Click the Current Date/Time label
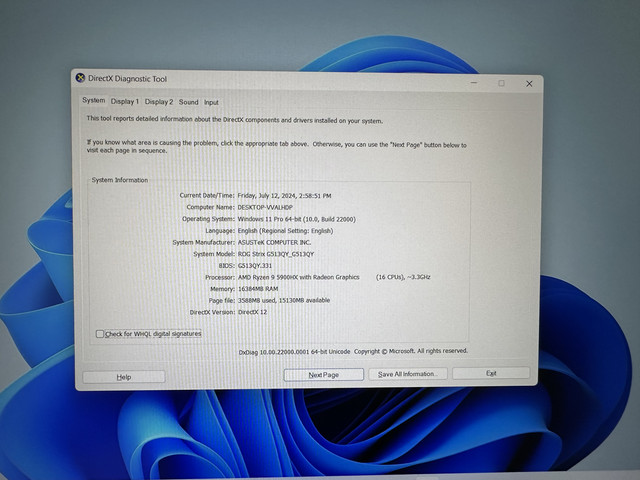The image size is (640, 480). pyautogui.click(x=207, y=196)
